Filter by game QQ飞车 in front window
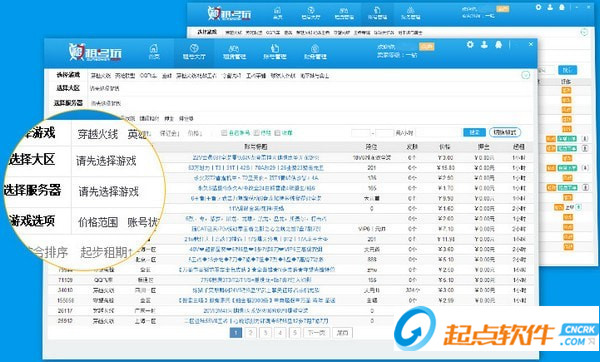 [x=148, y=76]
